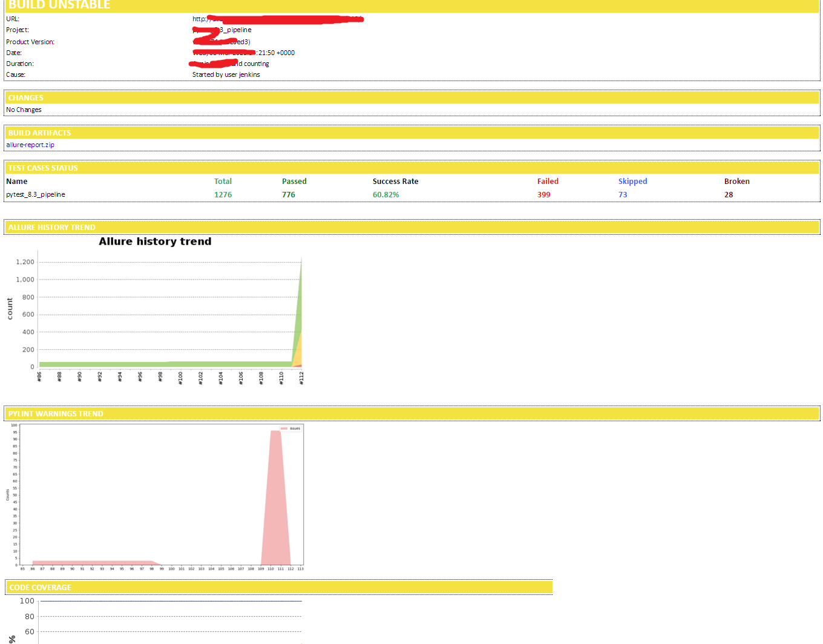This screenshot has width=823, height=644.
Task: Click the Passed count 776
Action: coord(288,195)
